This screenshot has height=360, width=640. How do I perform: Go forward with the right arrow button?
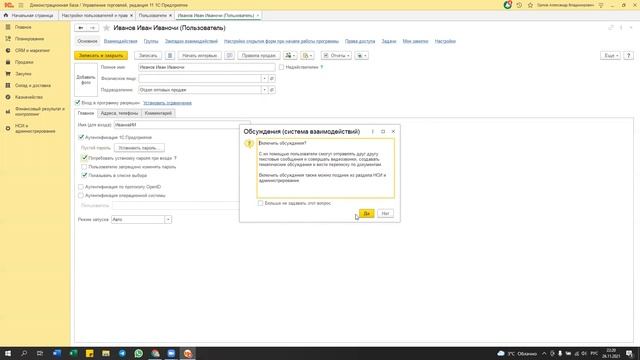pyautogui.click(x=93, y=28)
